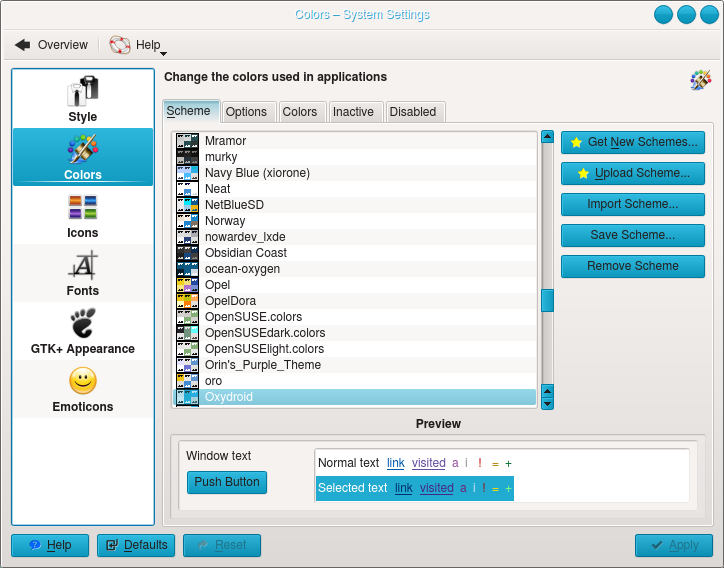Select the ocean-oxygen scheme

point(355,269)
